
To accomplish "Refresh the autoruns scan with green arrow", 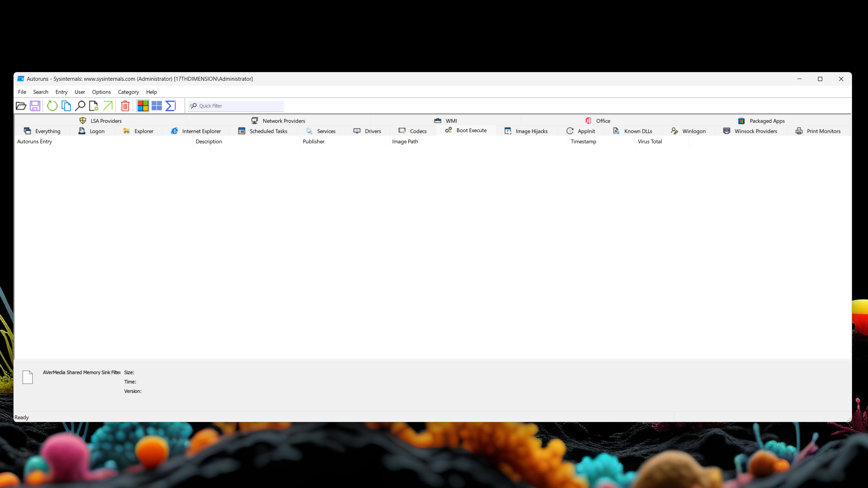I will point(52,106).
